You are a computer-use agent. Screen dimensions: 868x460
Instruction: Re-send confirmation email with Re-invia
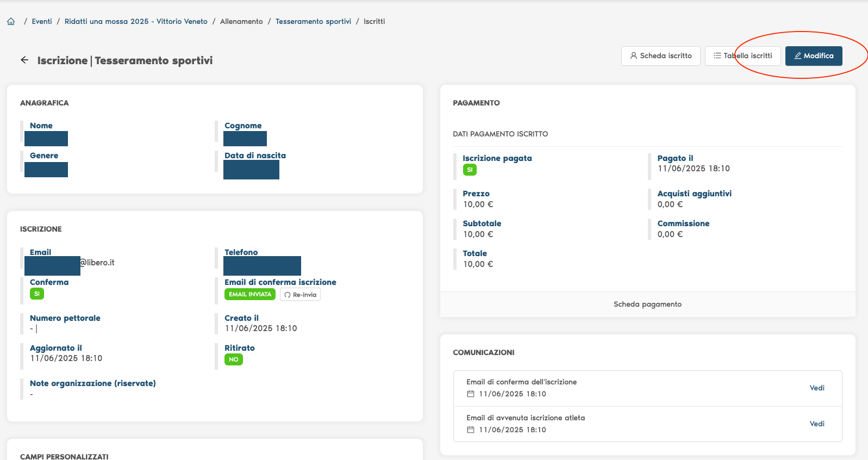tap(300, 295)
